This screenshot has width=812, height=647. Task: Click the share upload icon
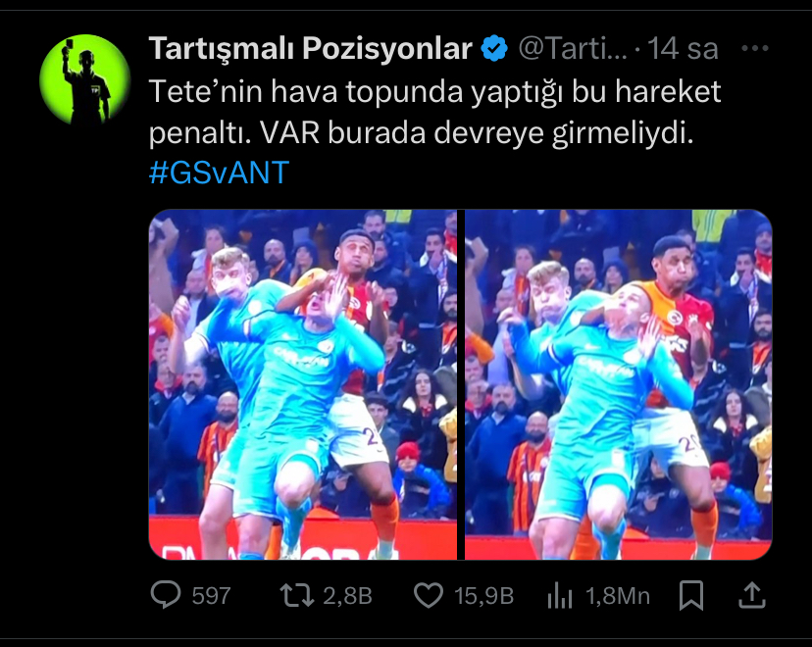point(752,595)
